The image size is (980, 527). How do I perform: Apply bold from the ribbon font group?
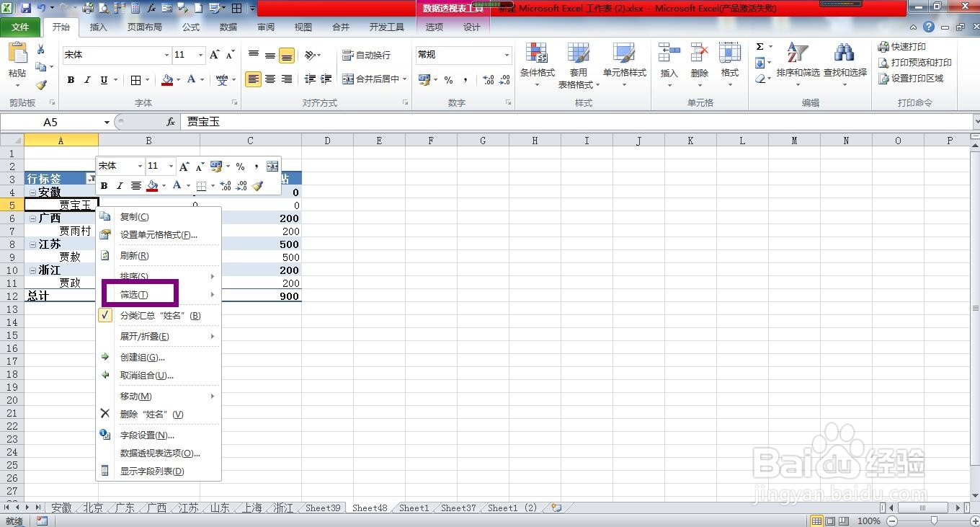(x=71, y=80)
